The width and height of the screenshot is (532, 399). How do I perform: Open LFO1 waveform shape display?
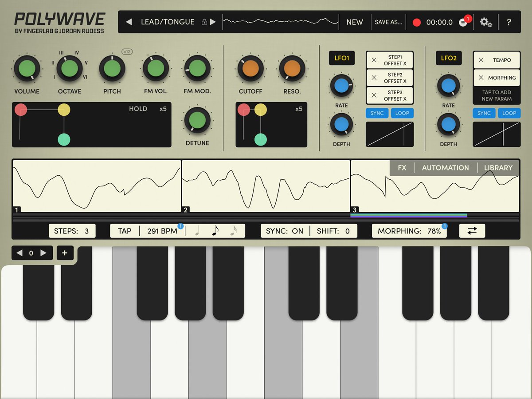point(390,134)
